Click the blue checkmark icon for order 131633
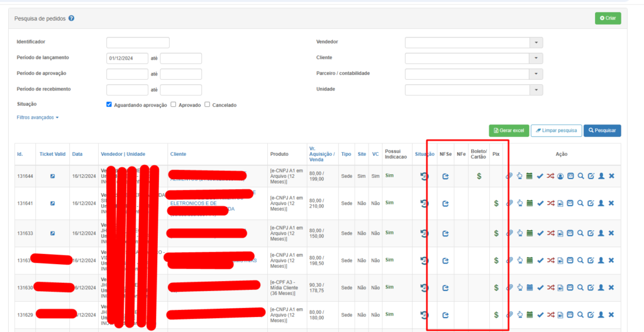 540,233
